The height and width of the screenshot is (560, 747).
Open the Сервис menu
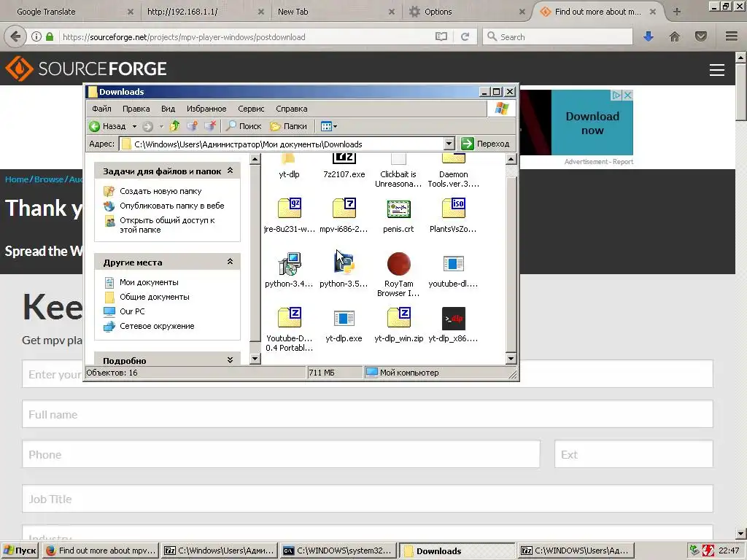tap(251, 109)
